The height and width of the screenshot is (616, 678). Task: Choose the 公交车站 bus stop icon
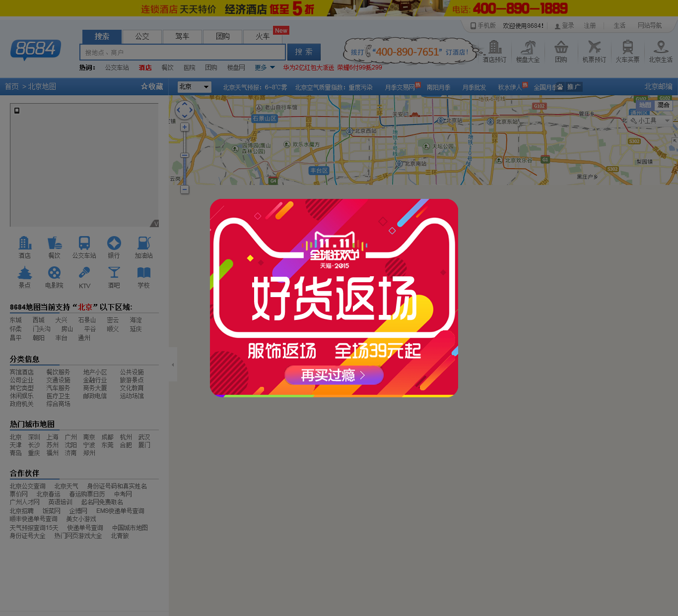[x=84, y=243]
